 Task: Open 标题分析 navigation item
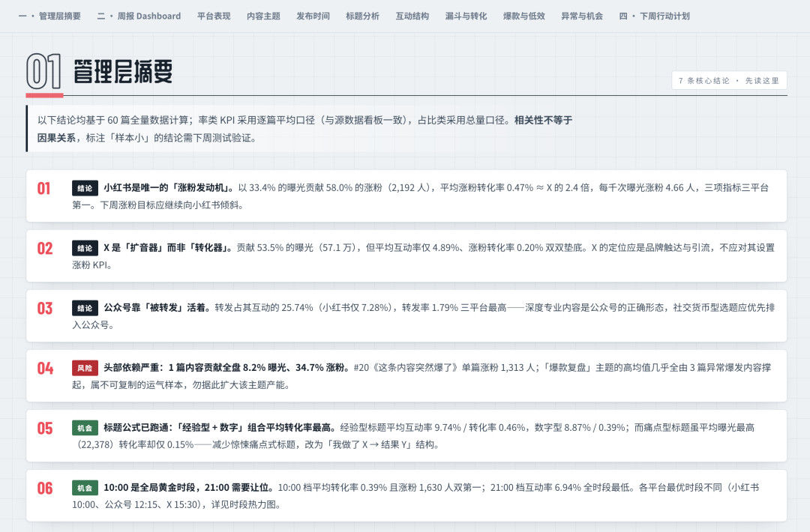tap(363, 16)
